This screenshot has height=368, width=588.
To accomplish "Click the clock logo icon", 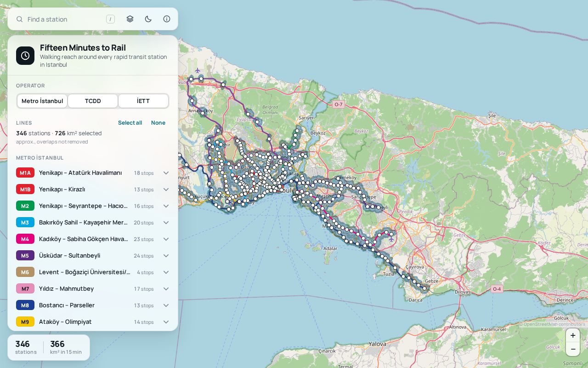I will 25,56.
